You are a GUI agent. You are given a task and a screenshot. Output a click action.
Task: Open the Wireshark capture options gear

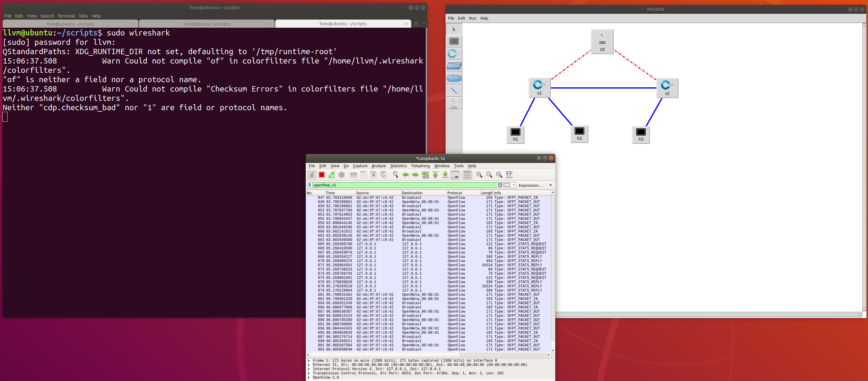tap(341, 175)
